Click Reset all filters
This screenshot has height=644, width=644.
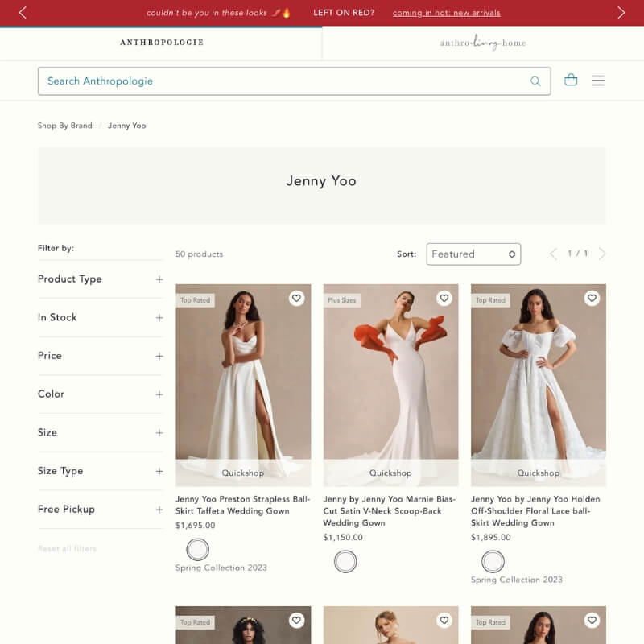click(x=67, y=549)
